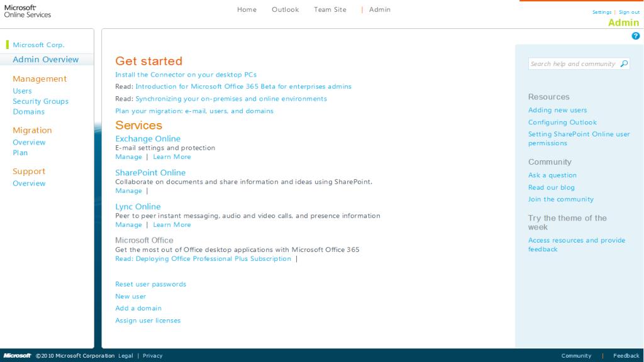Click Install the Connector on your desktop PCs
Image resolution: width=644 pixels, height=362 pixels.
point(186,75)
